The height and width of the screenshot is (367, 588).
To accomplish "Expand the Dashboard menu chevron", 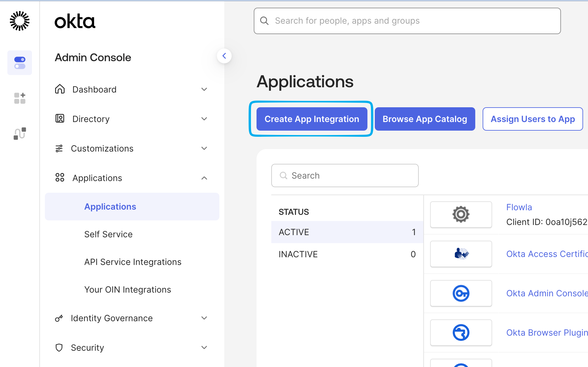I will pos(204,89).
